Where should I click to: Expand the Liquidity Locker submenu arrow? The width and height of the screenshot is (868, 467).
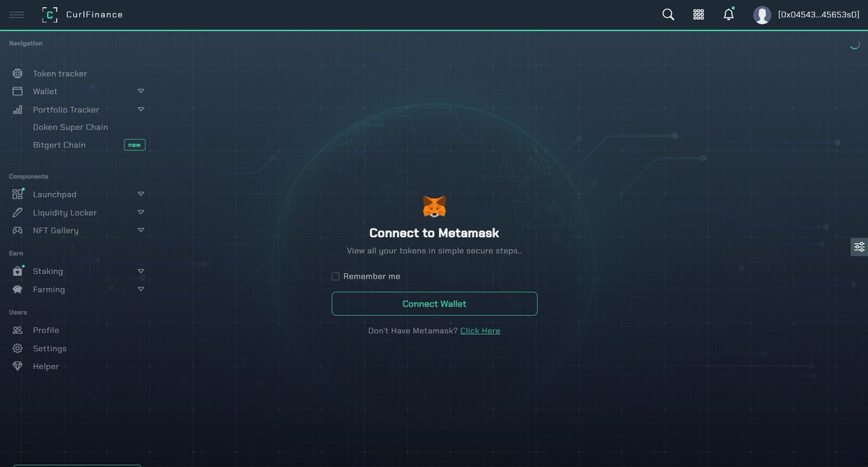coord(141,212)
